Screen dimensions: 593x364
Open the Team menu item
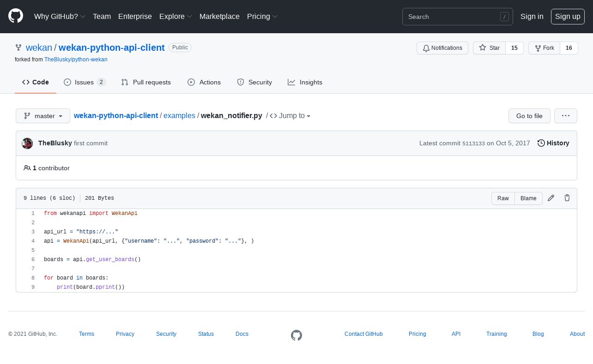(102, 17)
